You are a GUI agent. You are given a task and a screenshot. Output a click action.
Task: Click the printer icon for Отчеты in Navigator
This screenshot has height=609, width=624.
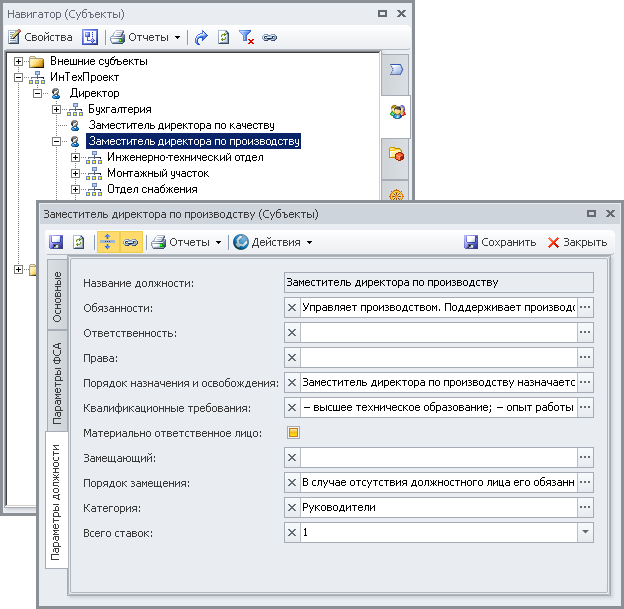point(117,37)
